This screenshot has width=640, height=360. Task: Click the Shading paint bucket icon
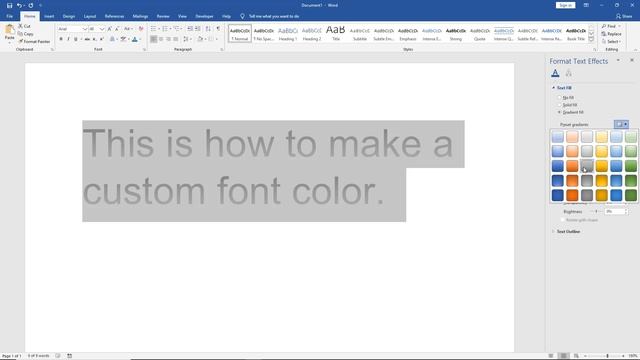(200, 39)
